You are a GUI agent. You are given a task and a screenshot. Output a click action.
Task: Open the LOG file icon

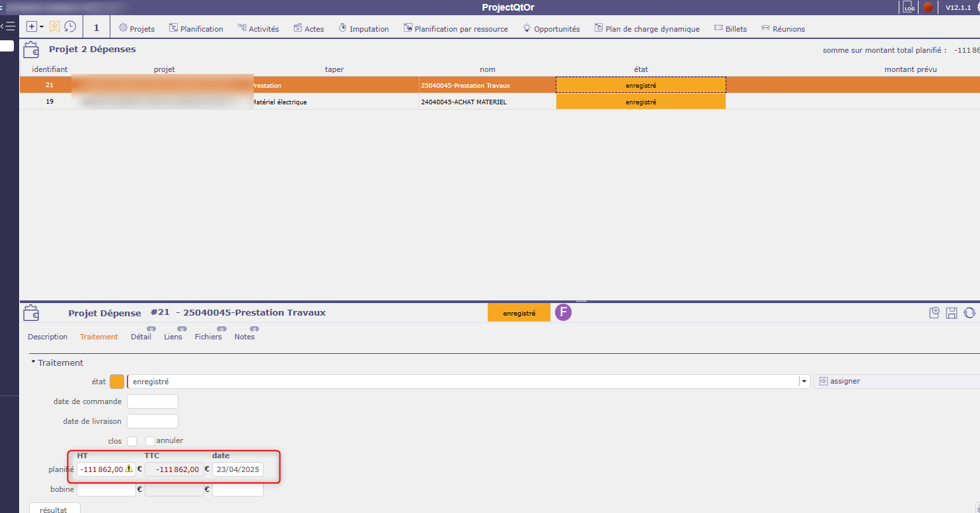point(909,7)
